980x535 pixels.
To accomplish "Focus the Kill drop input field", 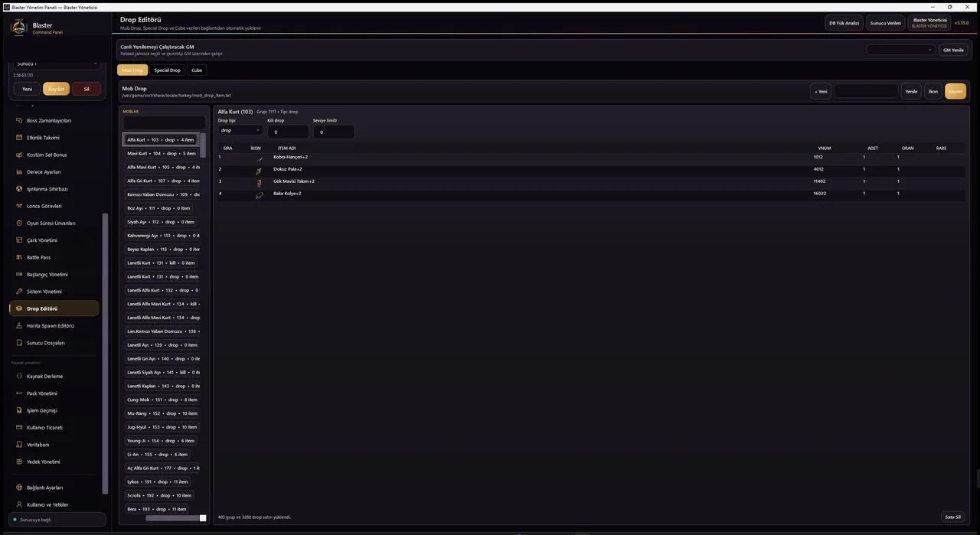I will 288,132.
